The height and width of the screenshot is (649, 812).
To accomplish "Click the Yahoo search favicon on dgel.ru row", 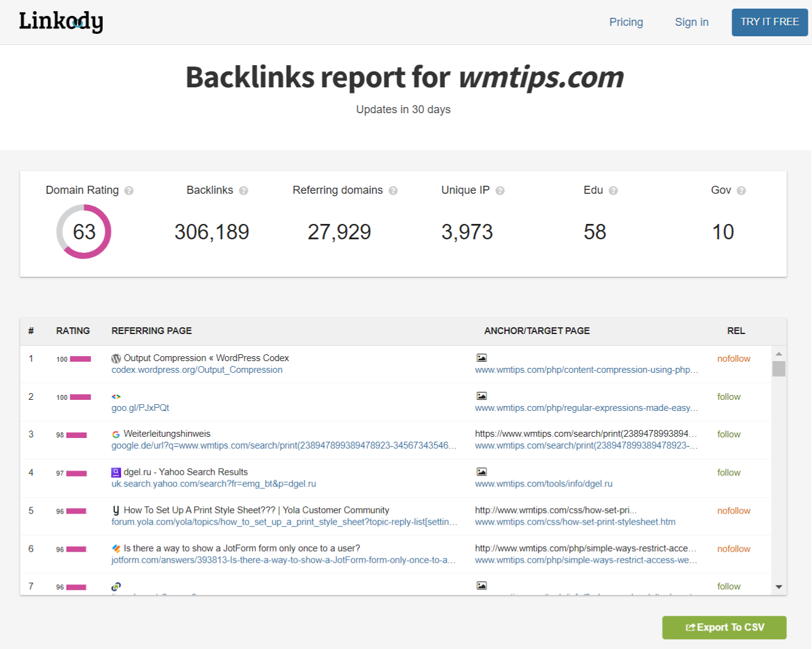I will pos(116,472).
